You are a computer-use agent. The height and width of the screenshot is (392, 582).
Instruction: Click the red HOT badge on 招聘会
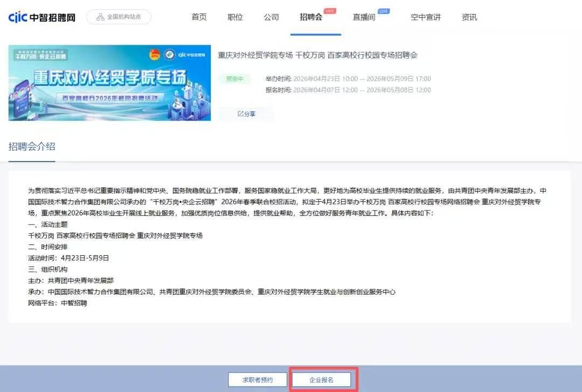tap(330, 11)
